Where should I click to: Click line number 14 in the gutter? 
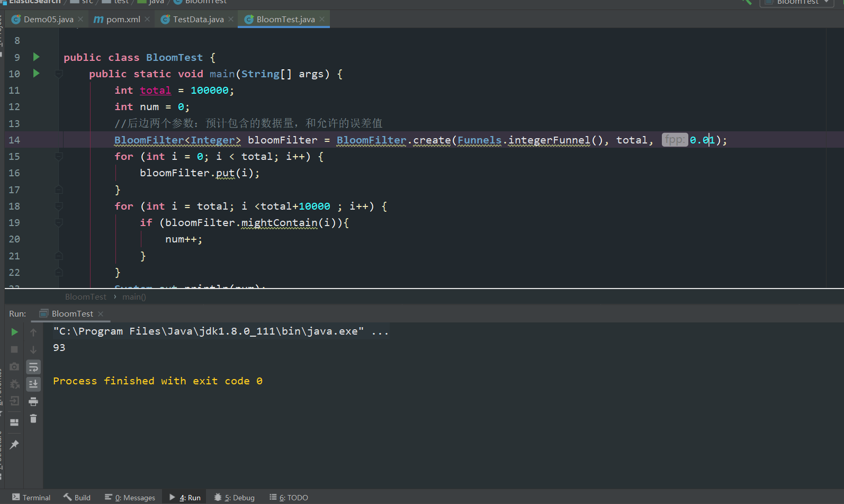point(14,140)
